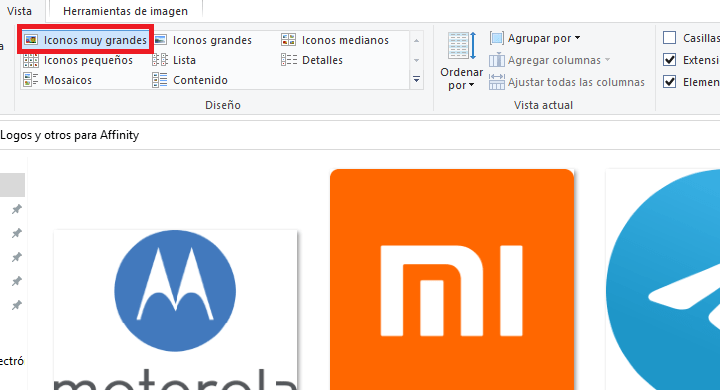Expand the full layout gallery
Image resolution: width=720 pixels, height=390 pixels.
coord(416,79)
